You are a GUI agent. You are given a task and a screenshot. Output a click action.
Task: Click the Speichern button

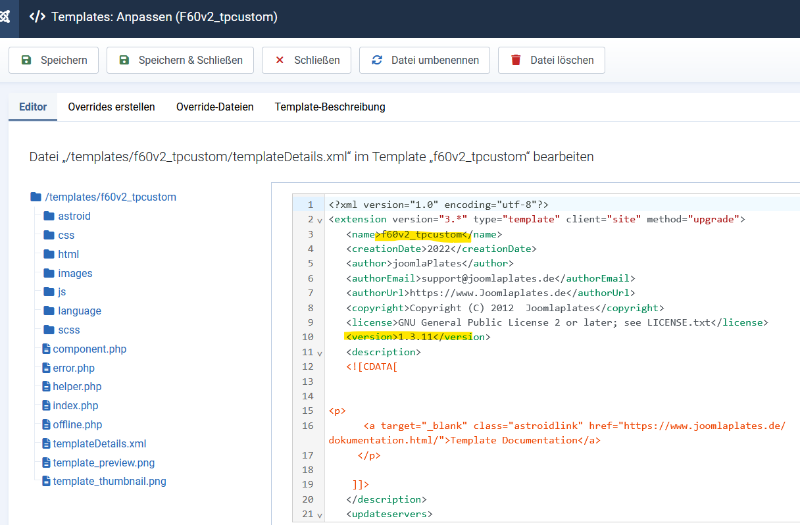click(54, 60)
